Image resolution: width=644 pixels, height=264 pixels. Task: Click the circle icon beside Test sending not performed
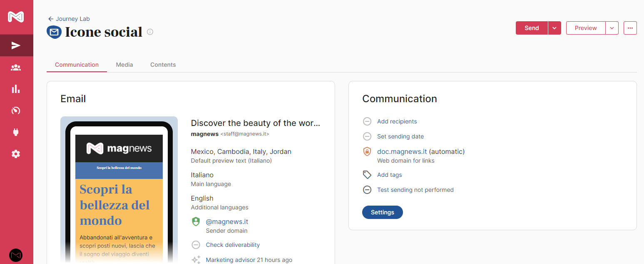[367, 190]
